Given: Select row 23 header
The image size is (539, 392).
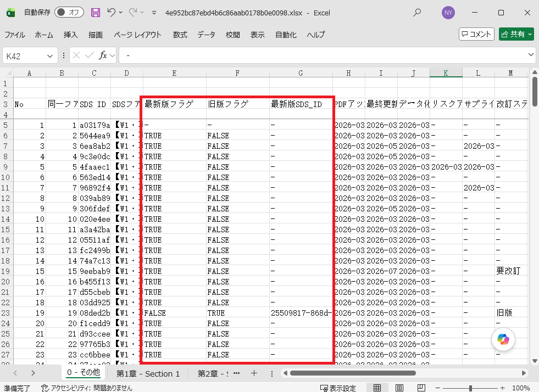Looking at the screenshot, I should [x=6, y=313].
